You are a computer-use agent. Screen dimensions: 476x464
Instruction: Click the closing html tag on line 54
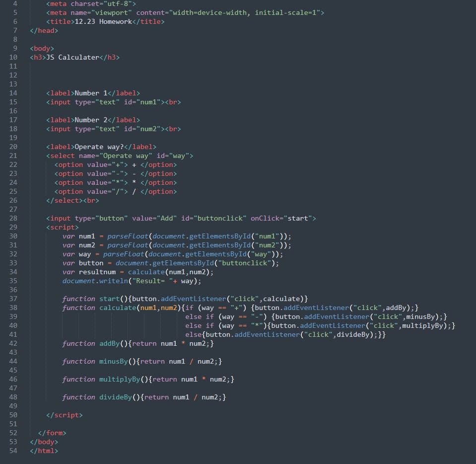[44, 451]
